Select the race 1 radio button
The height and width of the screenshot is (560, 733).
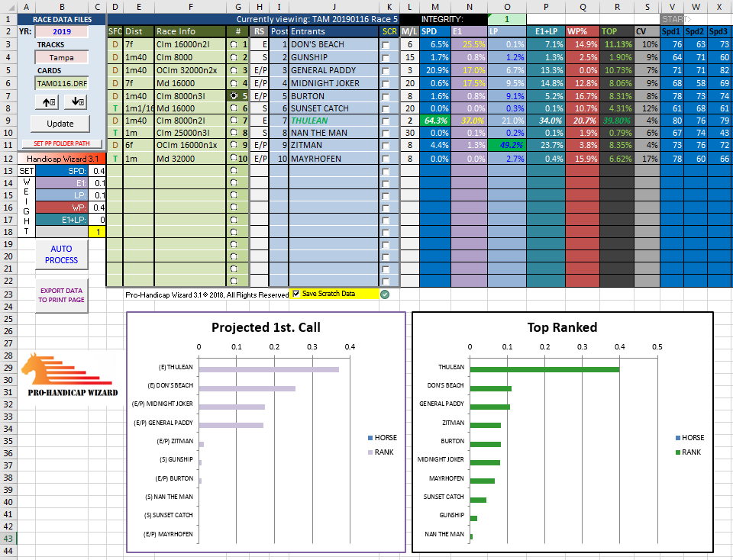tap(234, 45)
